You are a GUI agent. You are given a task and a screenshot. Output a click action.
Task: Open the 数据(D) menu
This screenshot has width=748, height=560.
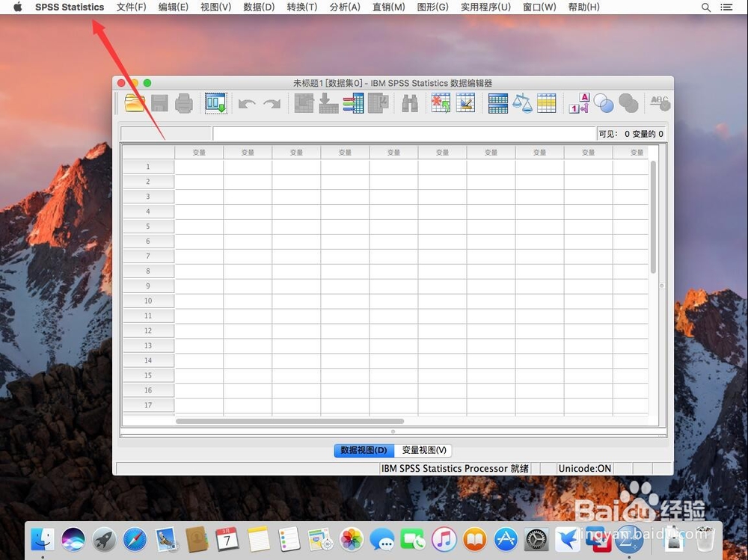click(x=259, y=7)
